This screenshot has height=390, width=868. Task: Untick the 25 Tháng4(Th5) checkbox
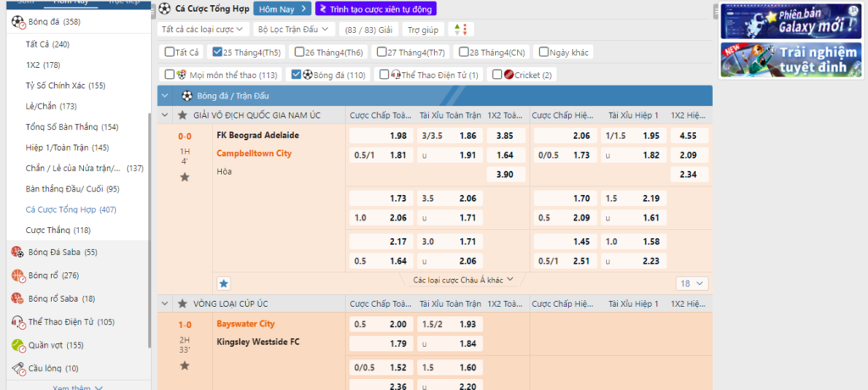coord(217,53)
